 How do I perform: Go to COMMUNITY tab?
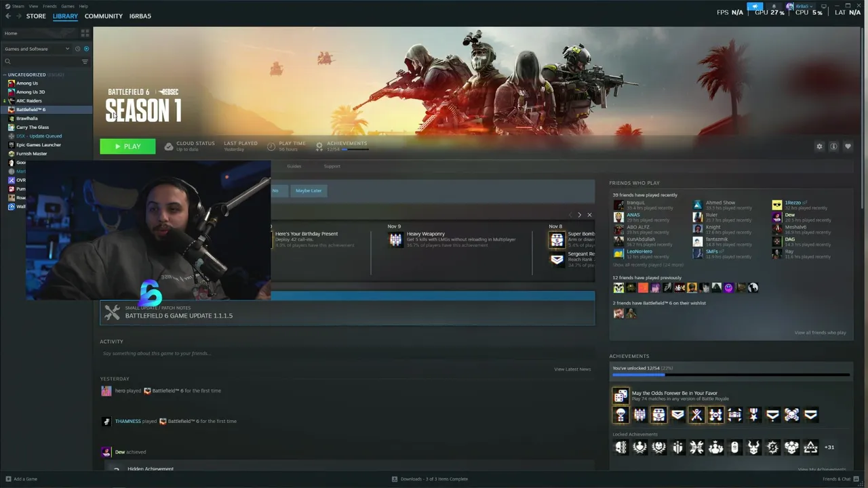pos(104,16)
